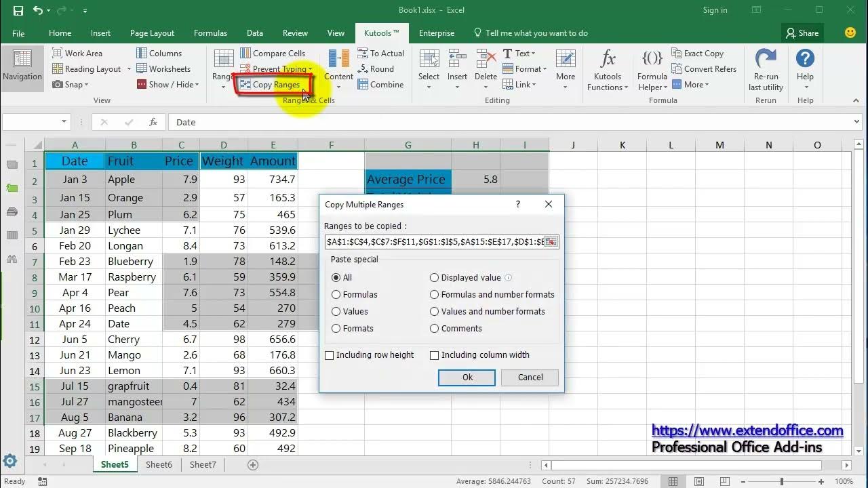Switch to the Home tab

pos(60,33)
